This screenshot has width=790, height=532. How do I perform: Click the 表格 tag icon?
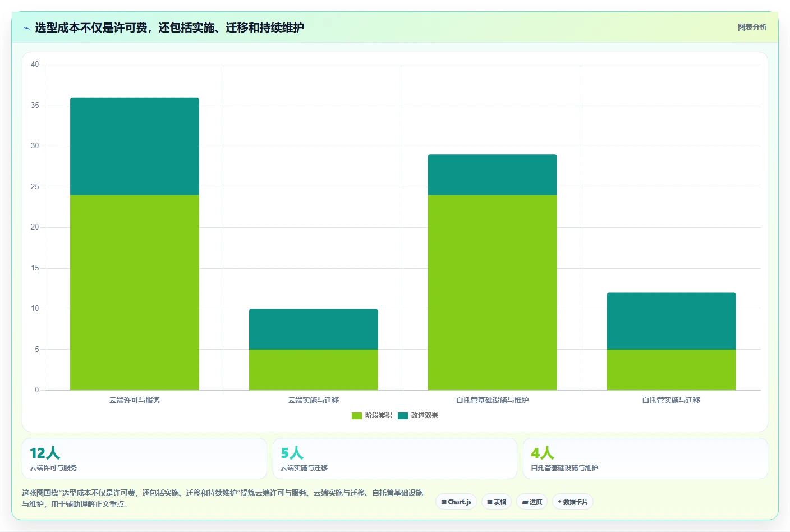490,502
